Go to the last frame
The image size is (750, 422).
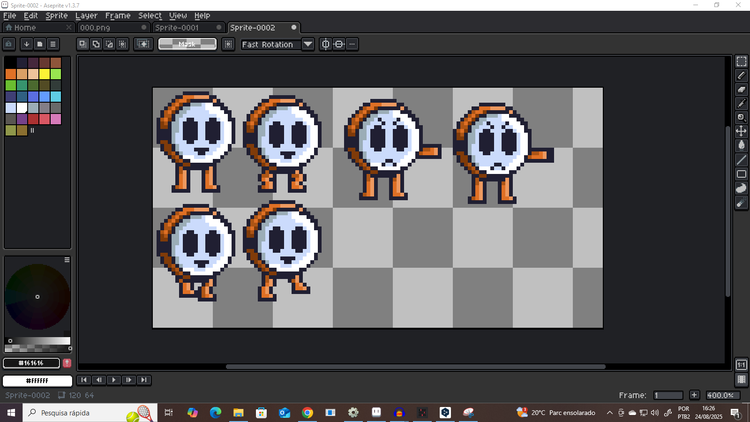[x=143, y=380]
